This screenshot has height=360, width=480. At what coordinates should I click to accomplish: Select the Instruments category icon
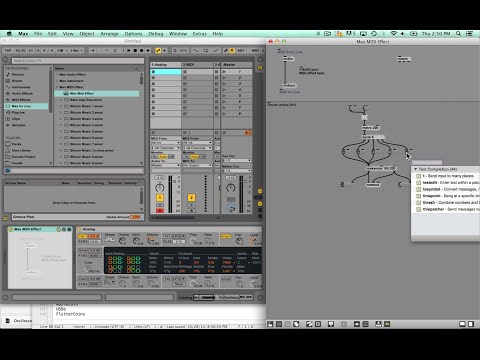tap(8, 87)
